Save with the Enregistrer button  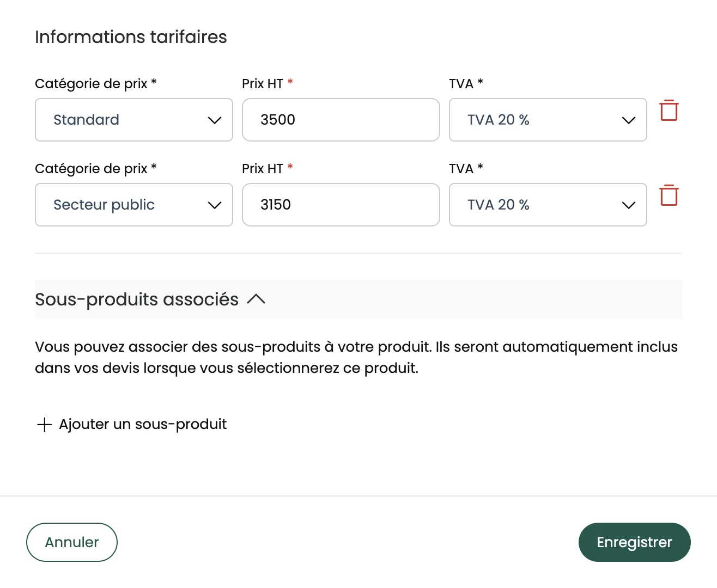point(635,542)
